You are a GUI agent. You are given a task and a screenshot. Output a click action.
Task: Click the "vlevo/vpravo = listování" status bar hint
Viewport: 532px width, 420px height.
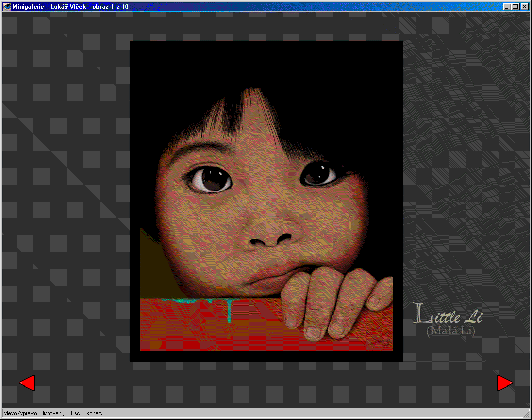point(34,413)
